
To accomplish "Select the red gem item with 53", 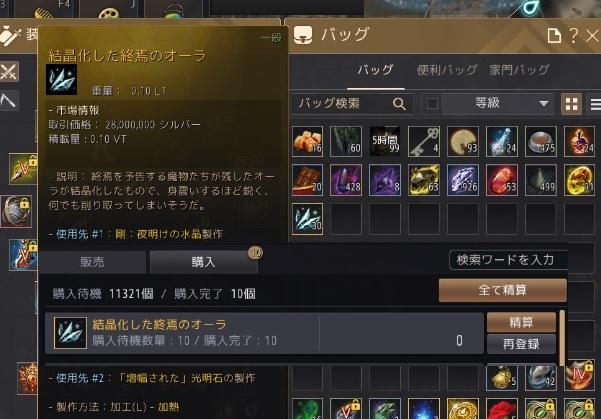I will 502,180.
